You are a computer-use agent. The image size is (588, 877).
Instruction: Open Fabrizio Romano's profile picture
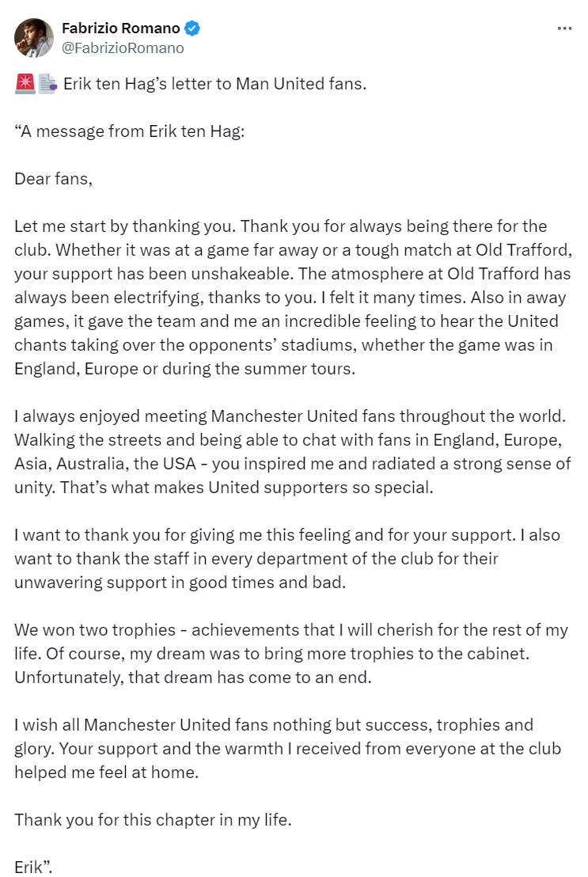(34, 38)
